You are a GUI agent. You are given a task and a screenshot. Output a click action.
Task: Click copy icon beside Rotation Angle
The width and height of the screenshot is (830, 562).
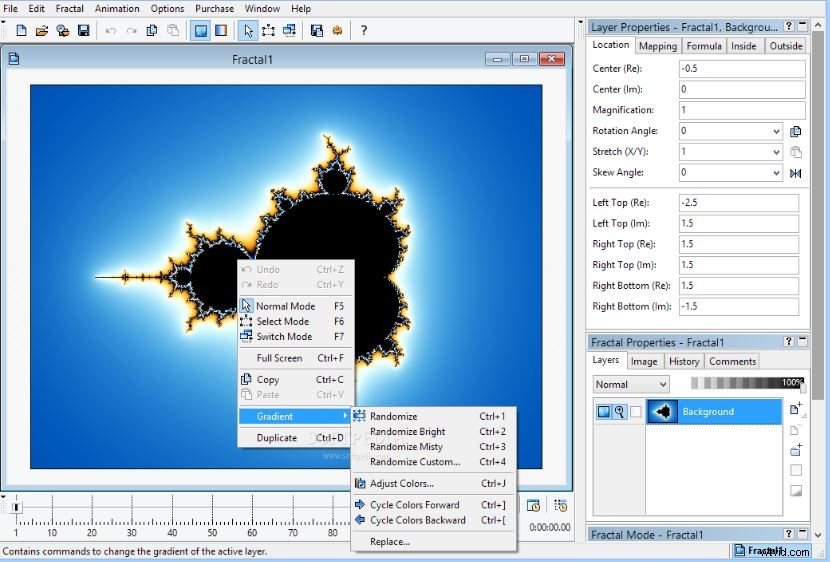(795, 131)
